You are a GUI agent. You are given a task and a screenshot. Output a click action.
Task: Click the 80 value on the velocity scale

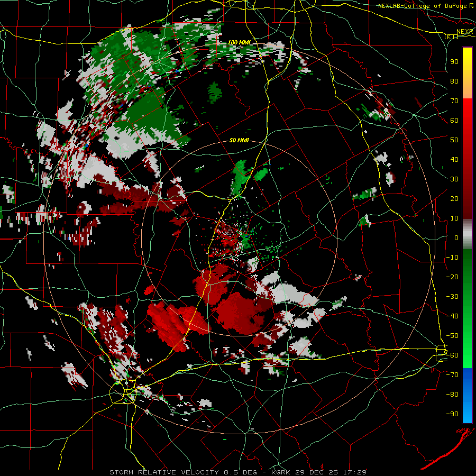click(454, 81)
